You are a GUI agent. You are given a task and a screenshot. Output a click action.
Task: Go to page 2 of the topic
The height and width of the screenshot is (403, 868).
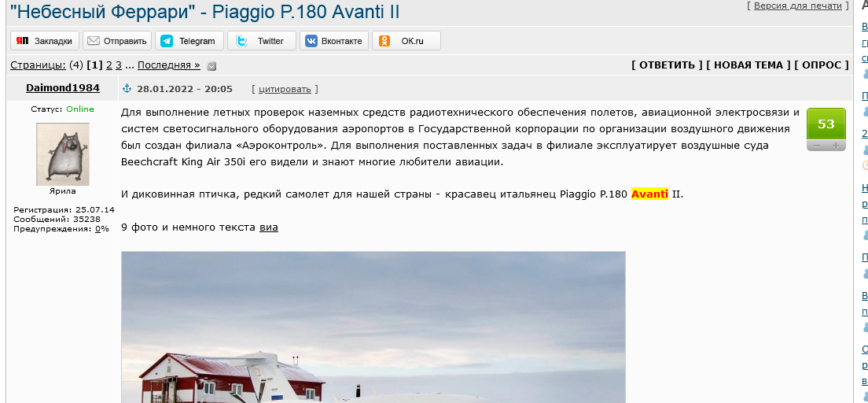[x=109, y=65]
